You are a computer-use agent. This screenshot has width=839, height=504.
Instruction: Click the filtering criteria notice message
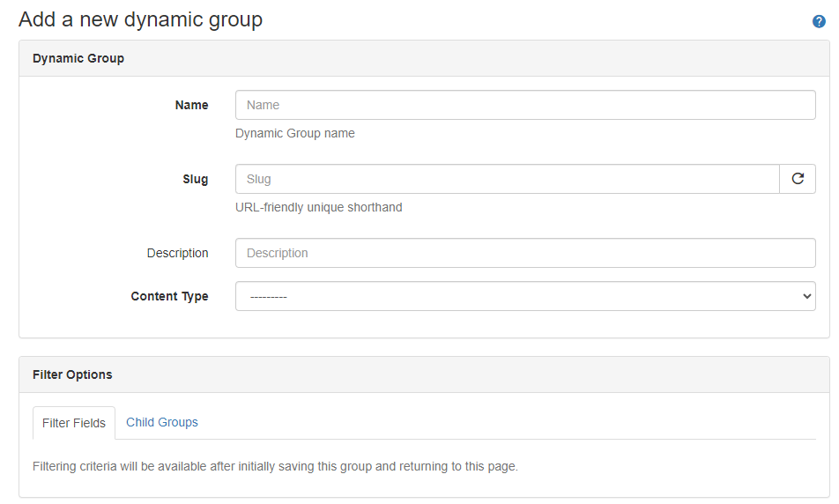click(275, 466)
